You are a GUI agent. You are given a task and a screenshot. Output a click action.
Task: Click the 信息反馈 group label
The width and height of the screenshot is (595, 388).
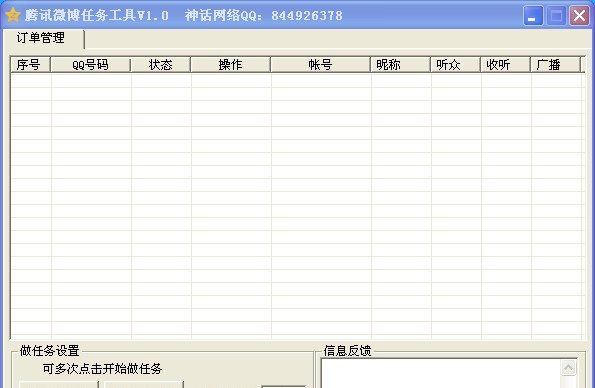pyautogui.click(x=347, y=350)
